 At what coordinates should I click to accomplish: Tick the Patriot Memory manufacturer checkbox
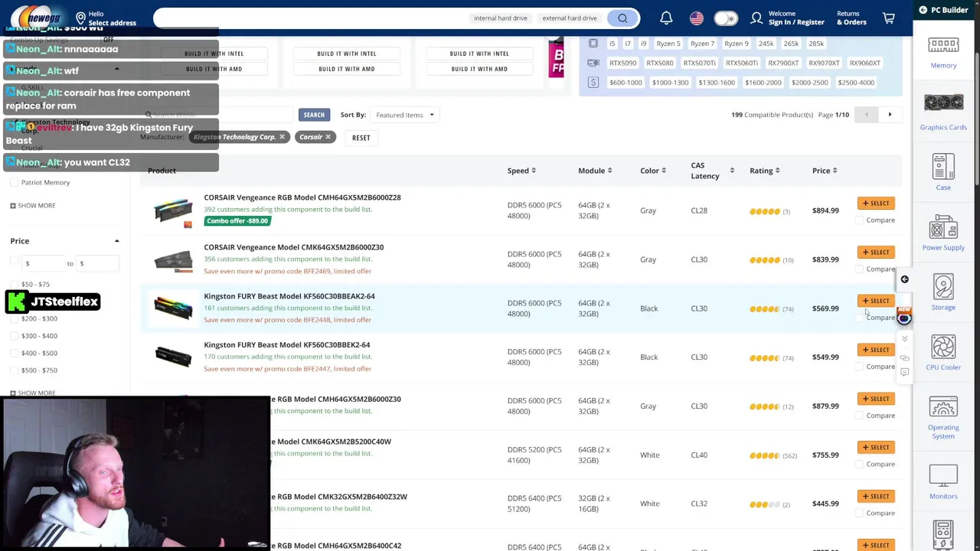14,183
